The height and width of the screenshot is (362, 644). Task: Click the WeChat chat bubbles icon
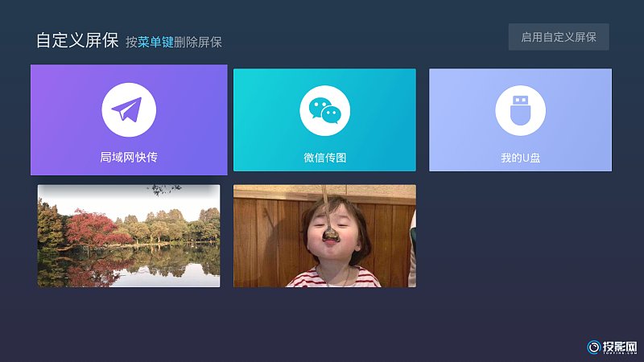324,111
